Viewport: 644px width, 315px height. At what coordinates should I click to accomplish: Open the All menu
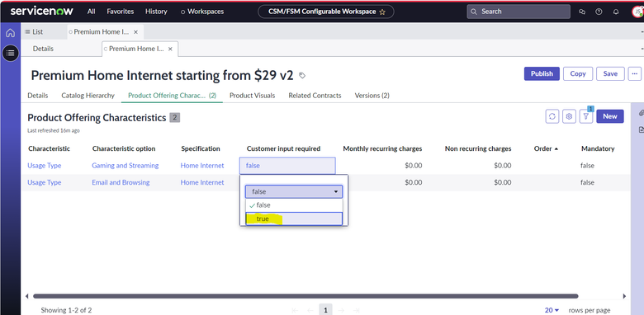(91, 12)
